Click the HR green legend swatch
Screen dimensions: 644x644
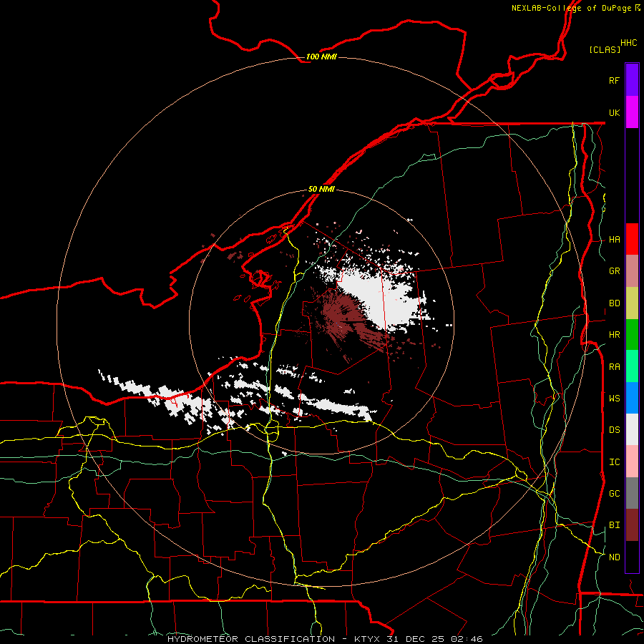point(632,335)
